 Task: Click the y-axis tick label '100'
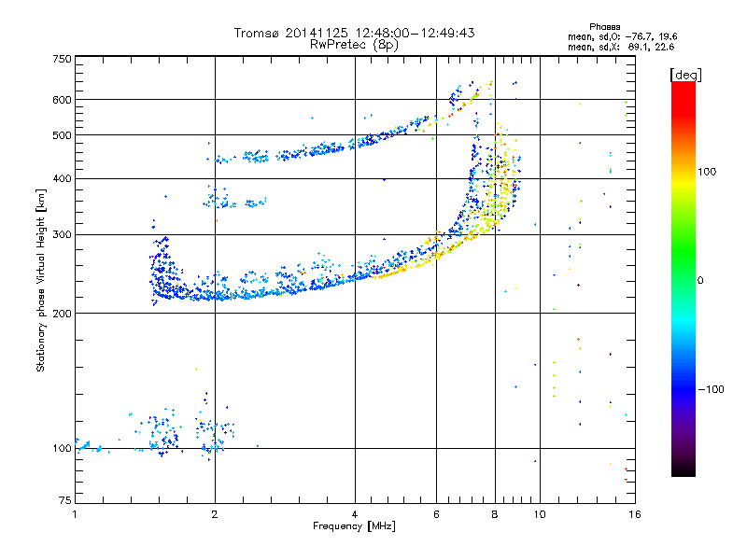point(62,449)
